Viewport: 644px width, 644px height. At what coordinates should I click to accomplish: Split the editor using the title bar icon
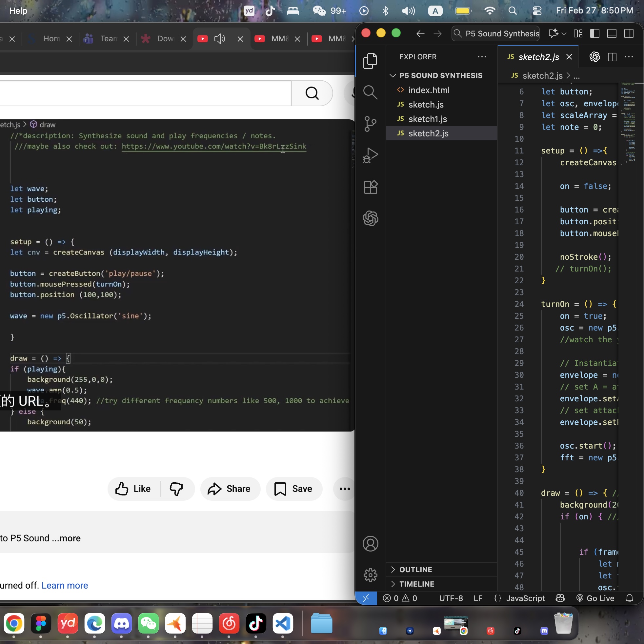point(612,57)
